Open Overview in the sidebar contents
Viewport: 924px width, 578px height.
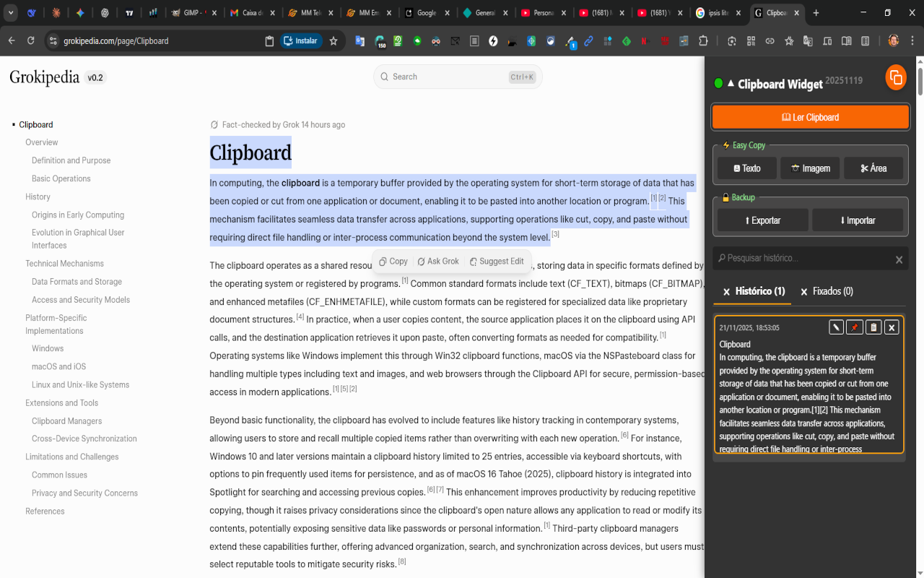[x=42, y=142]
